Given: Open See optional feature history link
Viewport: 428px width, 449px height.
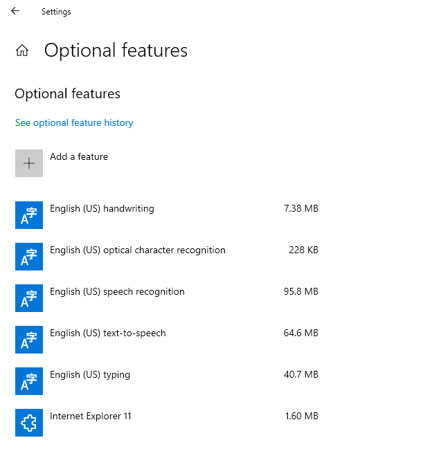Looking at the screenshot, I should [x=74, y=123].
